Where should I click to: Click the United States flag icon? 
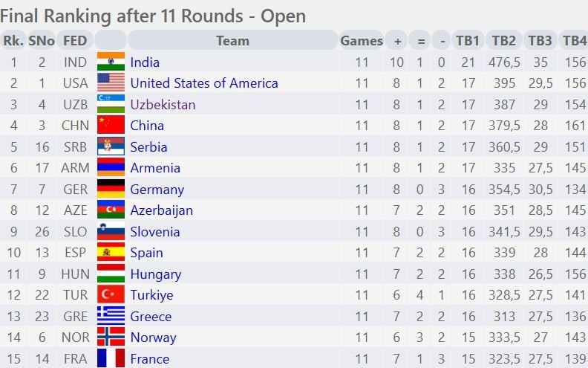(x=111, y=83)
